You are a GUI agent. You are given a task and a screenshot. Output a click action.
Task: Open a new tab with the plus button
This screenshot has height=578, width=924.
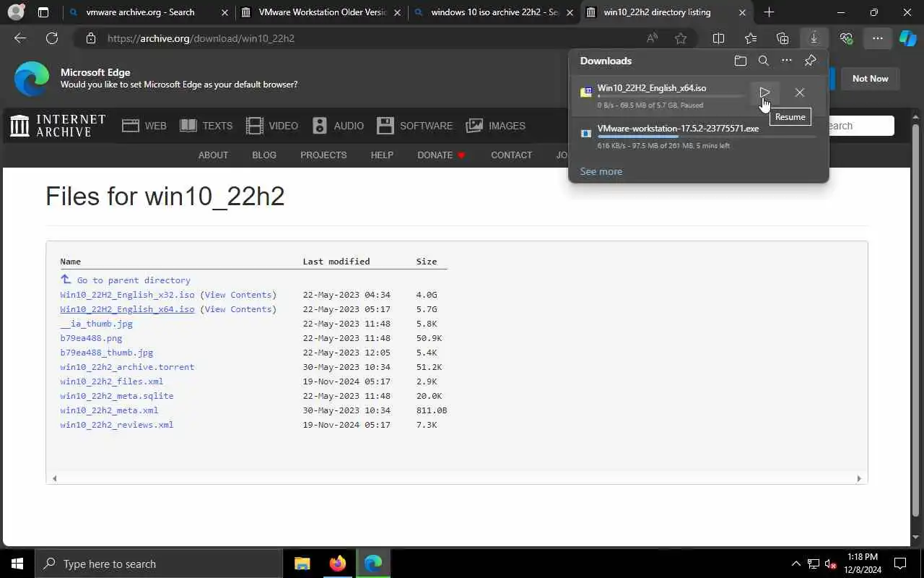[x=769, y=12]
